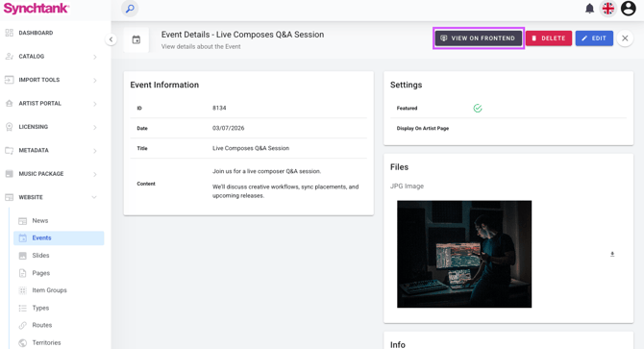Click the Music Package icon
Screen dimensions: 644x349
9,174
